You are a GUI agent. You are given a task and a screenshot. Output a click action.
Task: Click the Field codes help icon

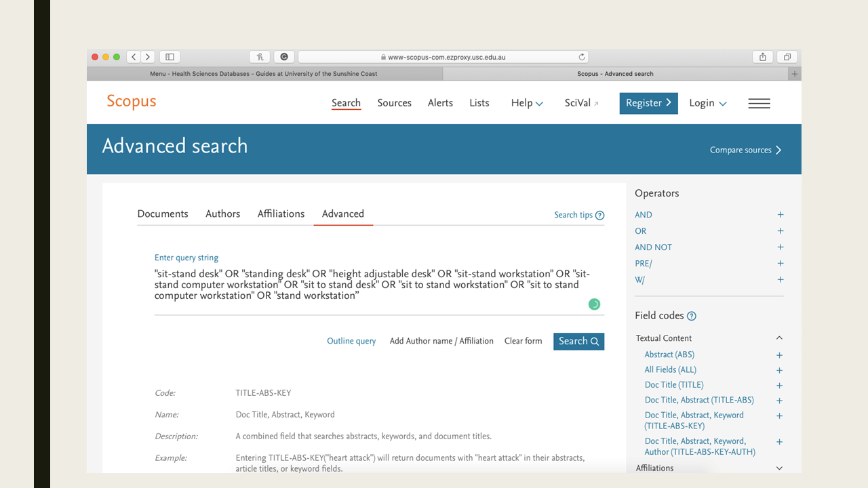click(692, 316)
